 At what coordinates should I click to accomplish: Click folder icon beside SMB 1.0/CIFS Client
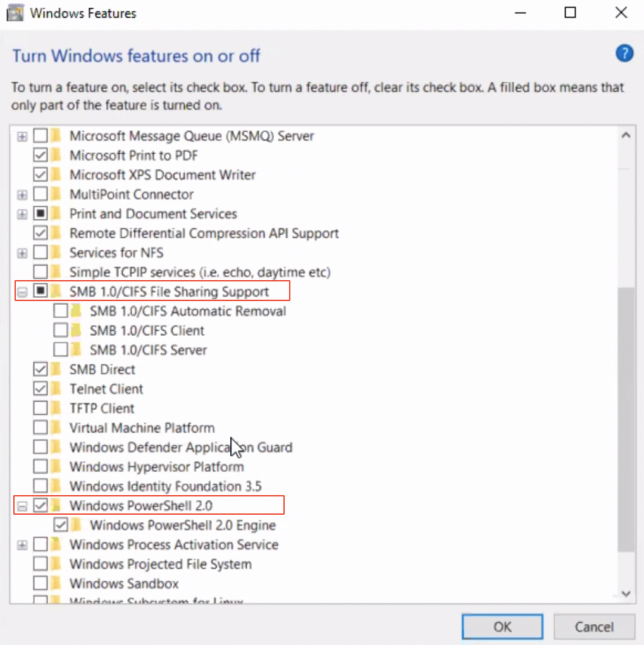tap(76, 330)
